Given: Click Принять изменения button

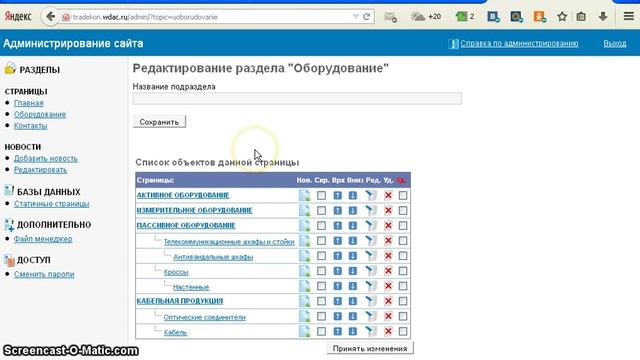Looking at the screenshot, I should 370,349.
